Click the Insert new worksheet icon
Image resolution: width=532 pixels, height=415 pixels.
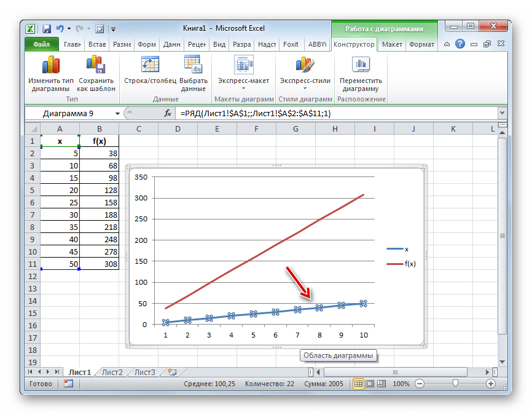pyautogui.click(x=173, y=372)
